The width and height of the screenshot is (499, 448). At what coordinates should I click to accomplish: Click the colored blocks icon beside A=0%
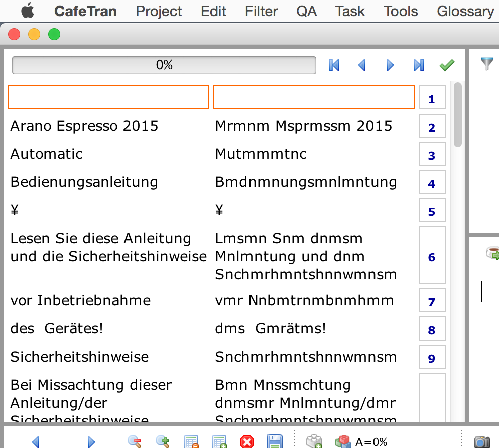(342, 441)
